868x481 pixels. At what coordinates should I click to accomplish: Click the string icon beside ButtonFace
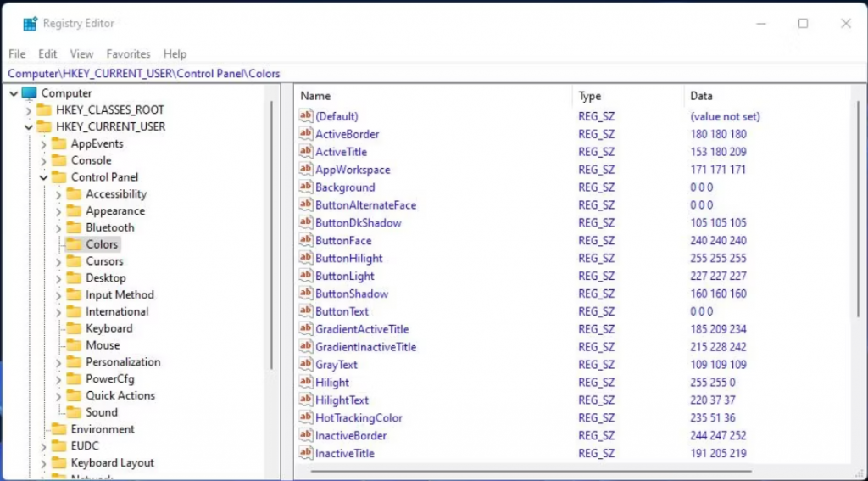point(305,240)
